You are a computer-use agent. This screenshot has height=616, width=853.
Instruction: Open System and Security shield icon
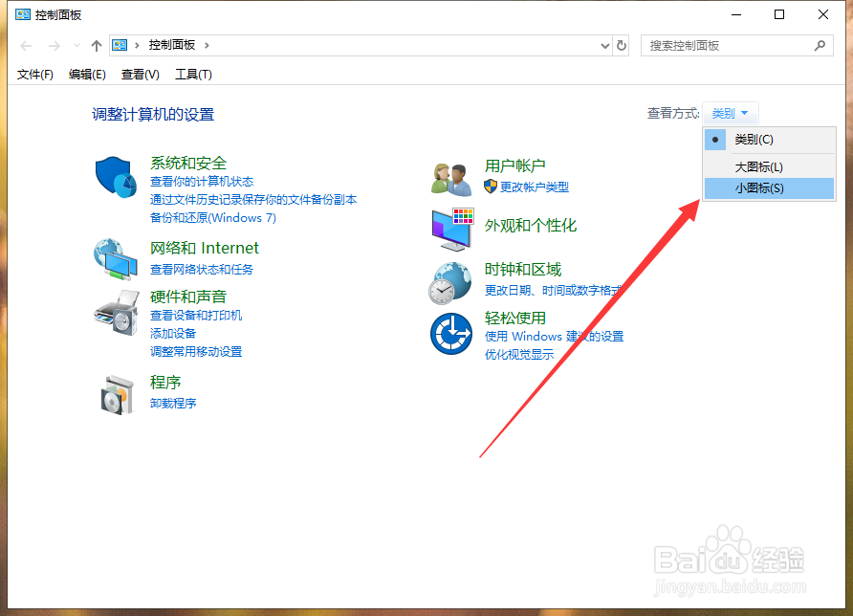click(116, 177)
